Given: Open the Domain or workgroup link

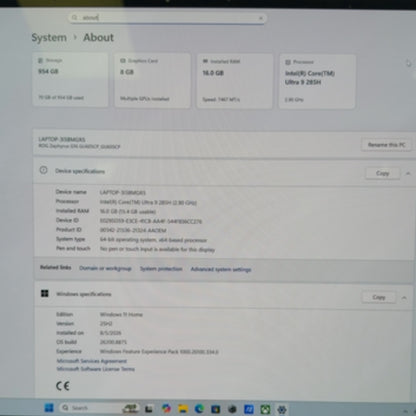Looking at the screenshot, I should [105, 268].
